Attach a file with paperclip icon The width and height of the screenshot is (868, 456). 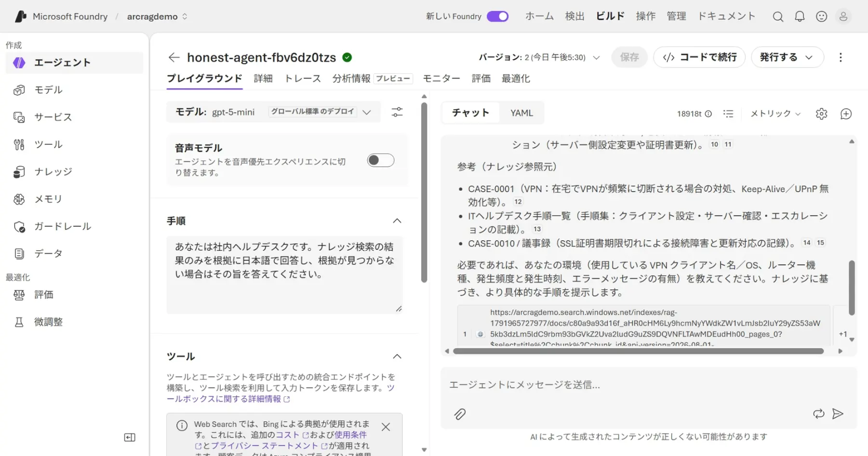(460, 414)
